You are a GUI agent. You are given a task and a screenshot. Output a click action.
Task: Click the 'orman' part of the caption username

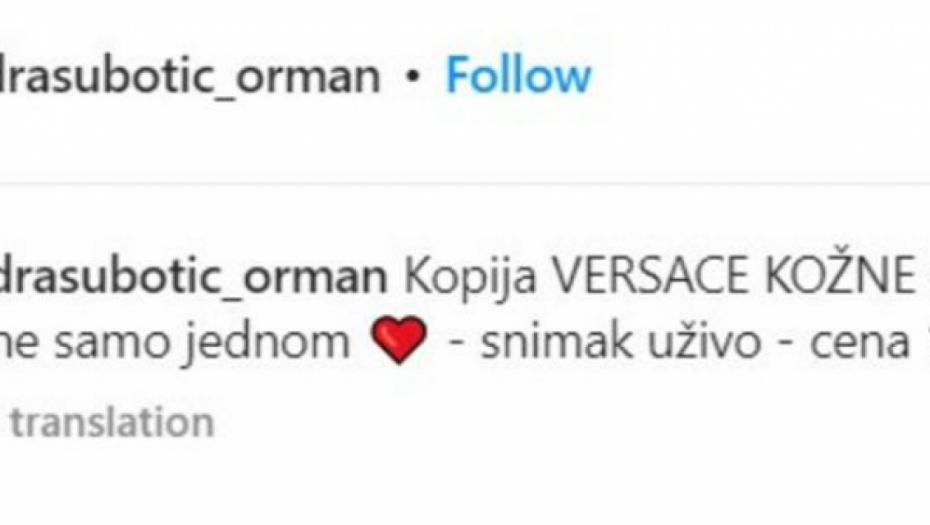(316, 277)
